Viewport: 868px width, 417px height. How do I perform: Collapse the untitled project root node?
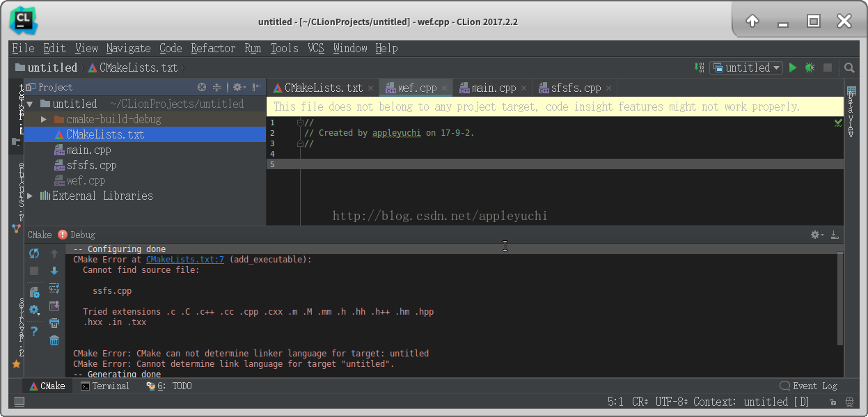pos(30,104)
